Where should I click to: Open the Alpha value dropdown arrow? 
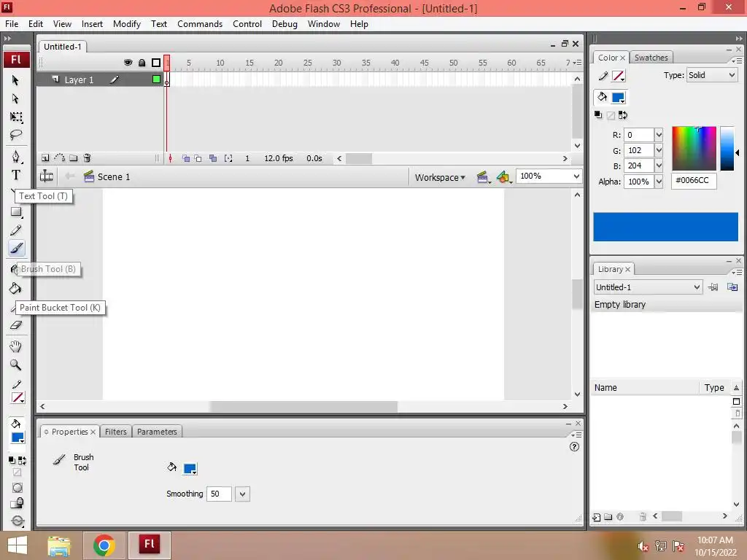coord(659,182)
